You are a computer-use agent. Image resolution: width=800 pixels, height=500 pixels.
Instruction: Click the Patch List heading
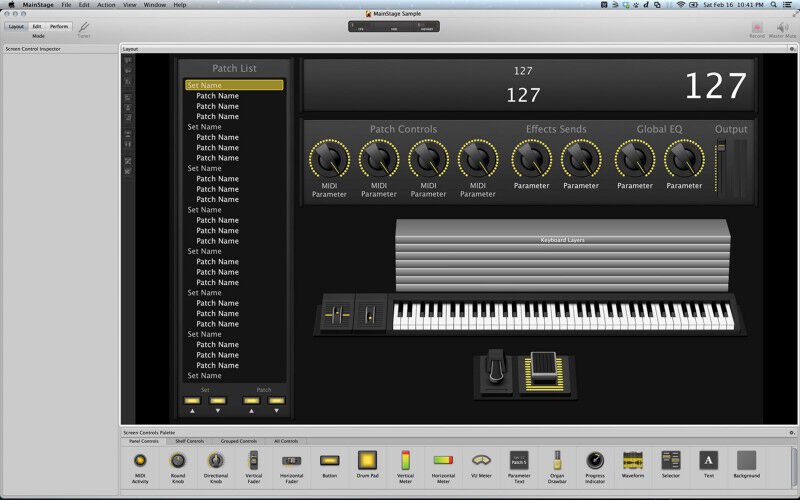(234, 68)
